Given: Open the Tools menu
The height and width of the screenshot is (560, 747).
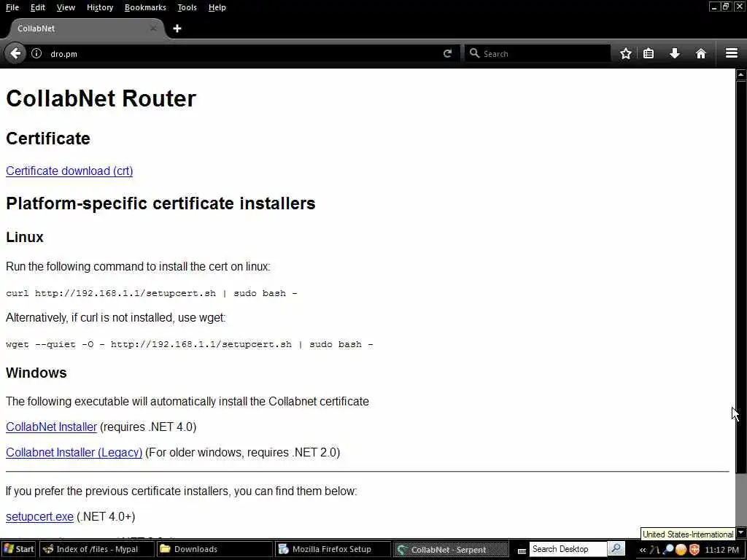Looking at the screenshot, I should [x=187, y=7].
